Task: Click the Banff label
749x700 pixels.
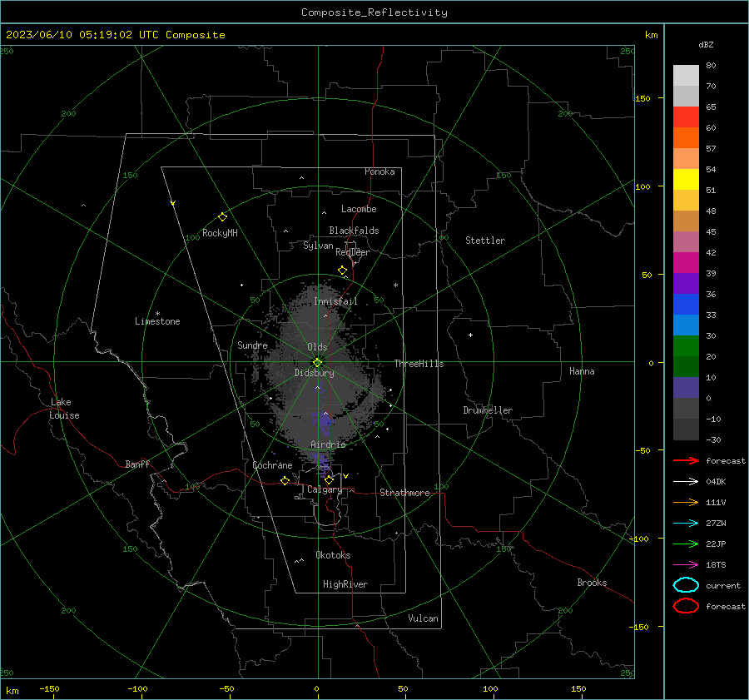Action: 137,464
